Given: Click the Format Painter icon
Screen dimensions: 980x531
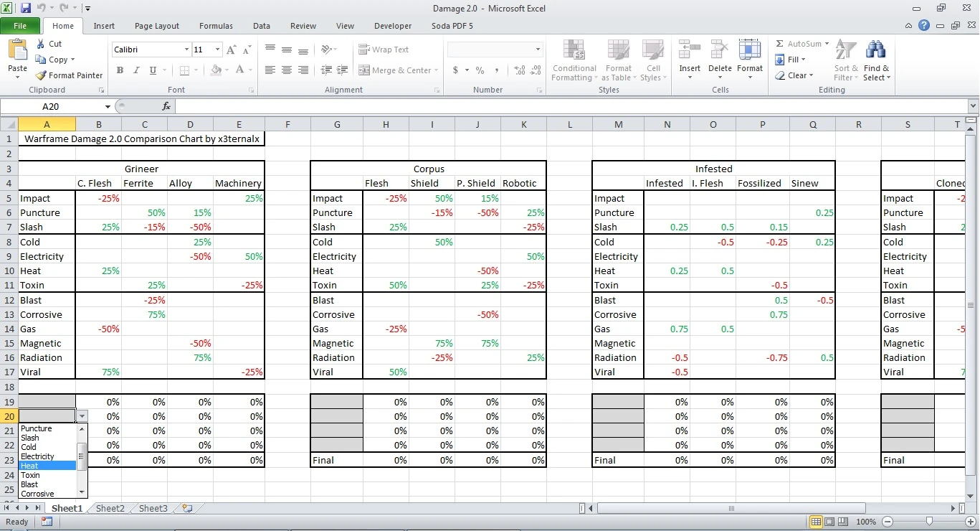Looking at the screenshot, I should click(42, 75).
